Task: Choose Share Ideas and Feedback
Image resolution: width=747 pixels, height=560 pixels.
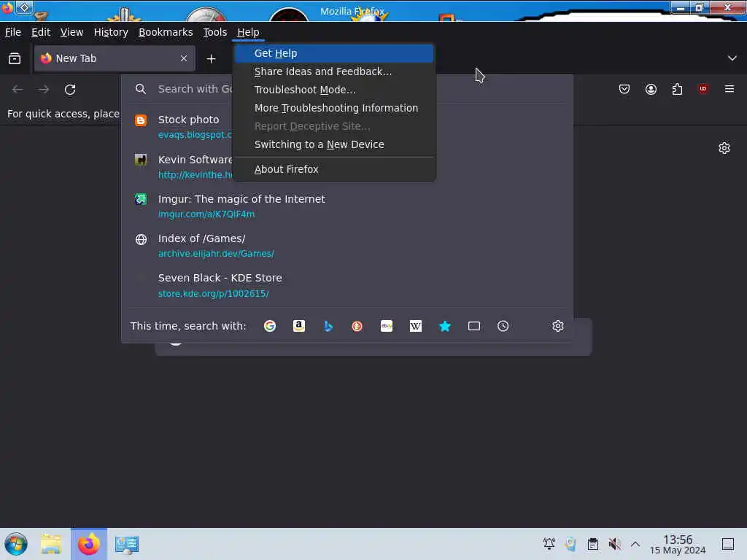Action: coord(334,71)
